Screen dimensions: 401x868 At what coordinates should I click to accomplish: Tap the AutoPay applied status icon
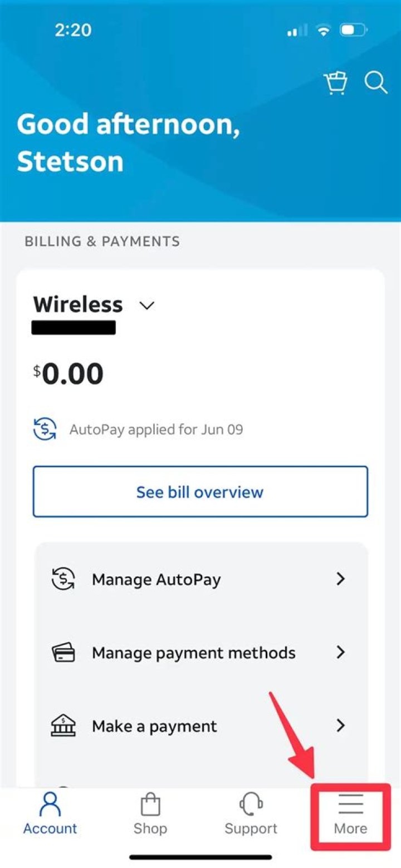[x=45, y=430]
